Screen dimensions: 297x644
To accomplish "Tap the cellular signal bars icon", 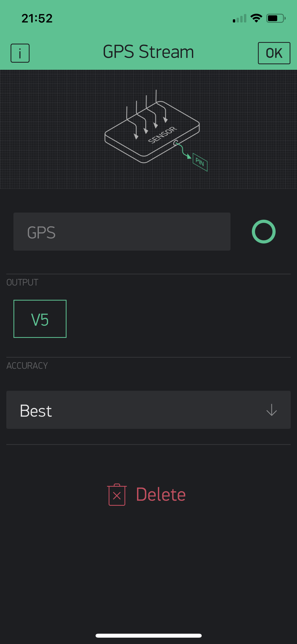I will tap(239, 19).
